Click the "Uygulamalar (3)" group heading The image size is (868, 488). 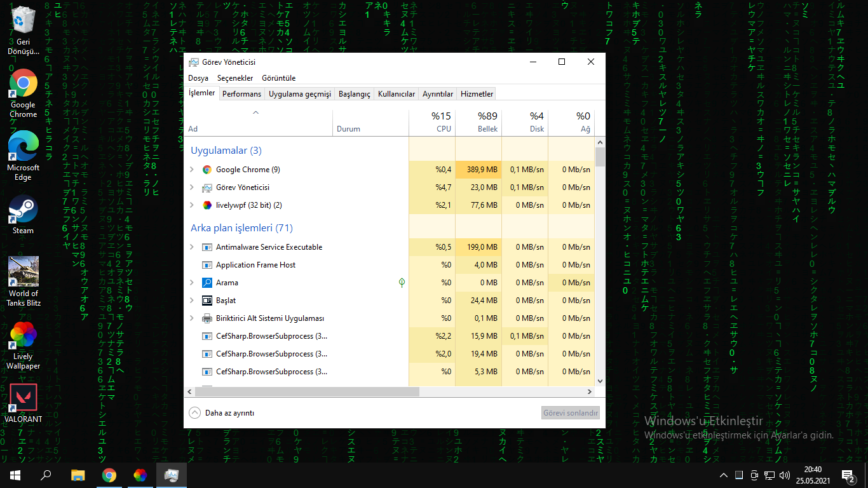(x=226, y=151)
